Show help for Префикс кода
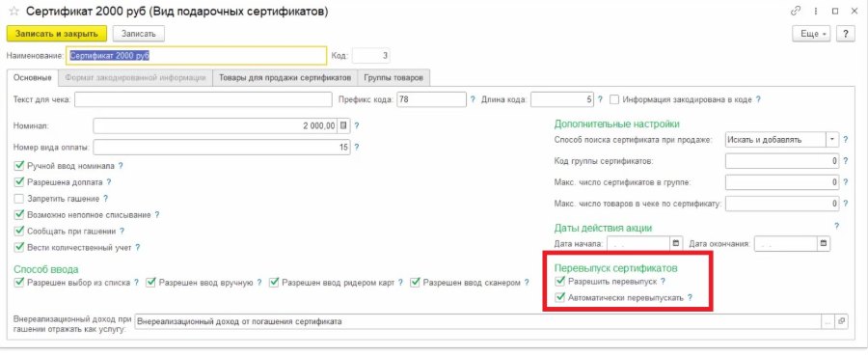Image resolution: width=868 pixels, height=356 pixels. 473,99
